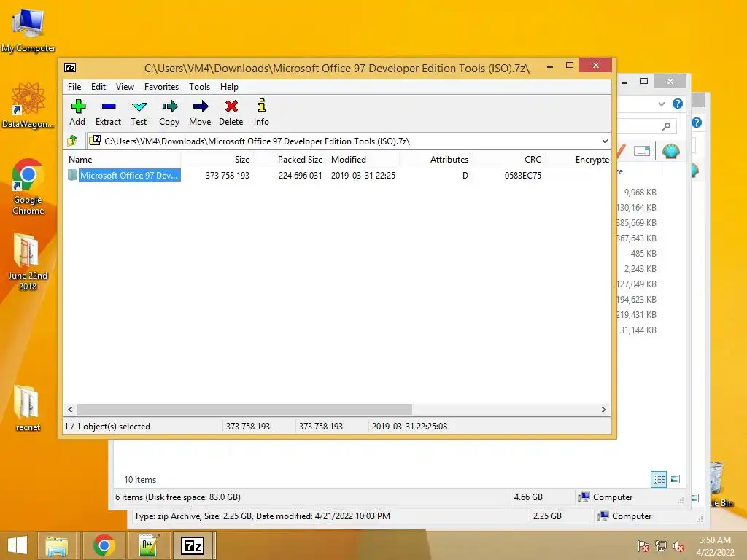747x560 pixels.
Task: Sort by the Name column header
Action: tap(122, 160)
